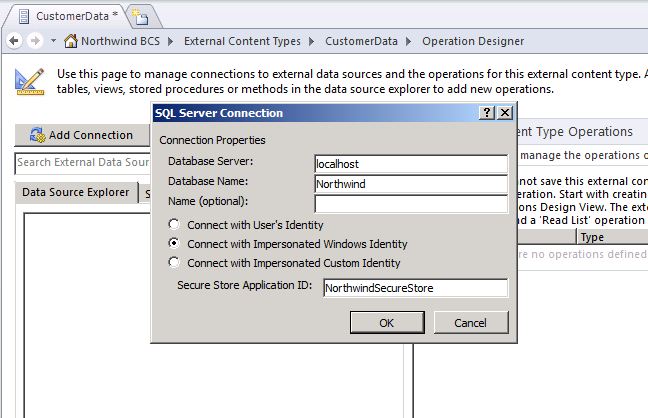Go to Northwind BCS breadcrumb
The height and width of the screenshot is (418, 648).
(x=120, y=41)
